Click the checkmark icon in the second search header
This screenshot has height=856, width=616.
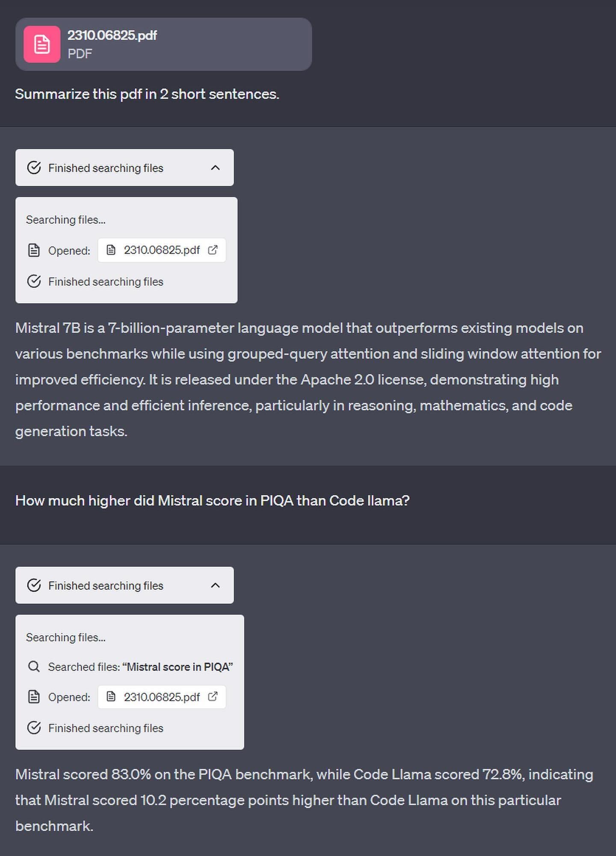35,585
